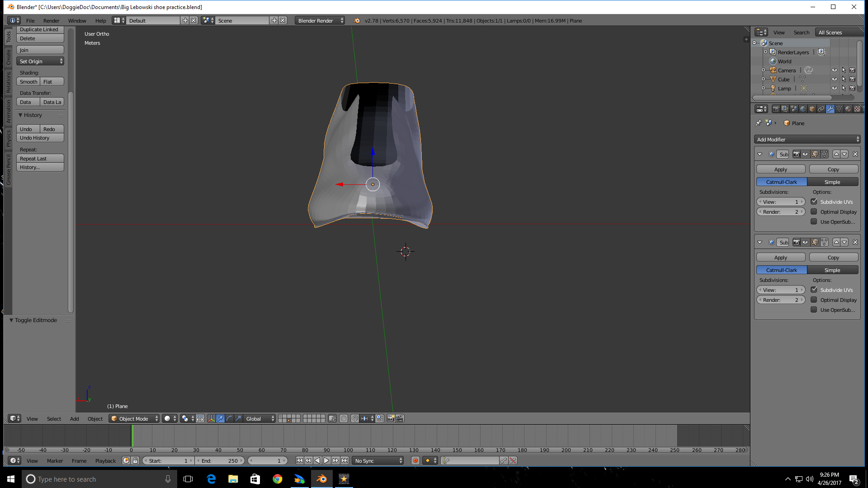Toggle viewport visibility eye for Camera
This screenshot has height=488, width=868.
pyautogui.click(x=835, y=70)
